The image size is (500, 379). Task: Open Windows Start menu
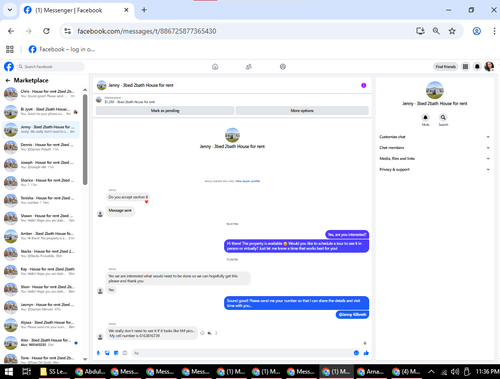[9, 371]
